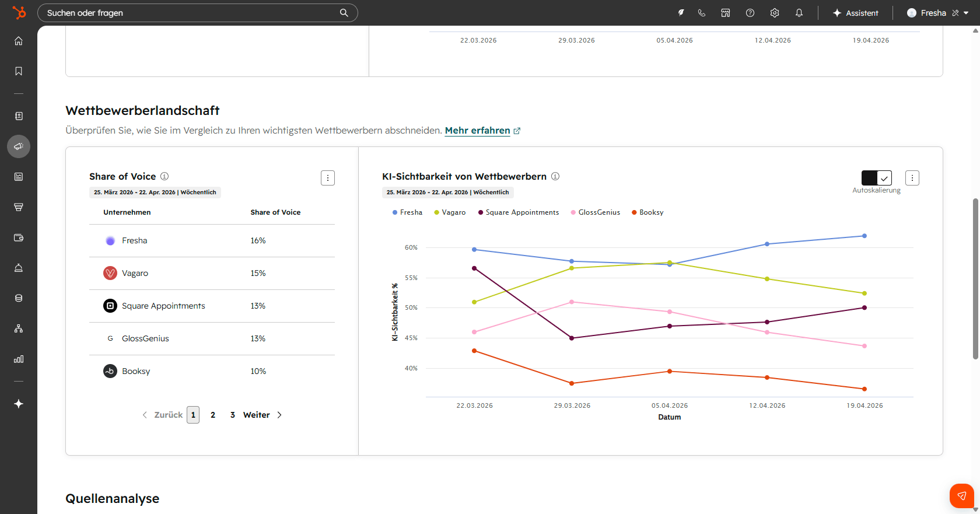Screen dimensions: 980x514
Task: Click the Unternehmen column header
Action: 127,212
